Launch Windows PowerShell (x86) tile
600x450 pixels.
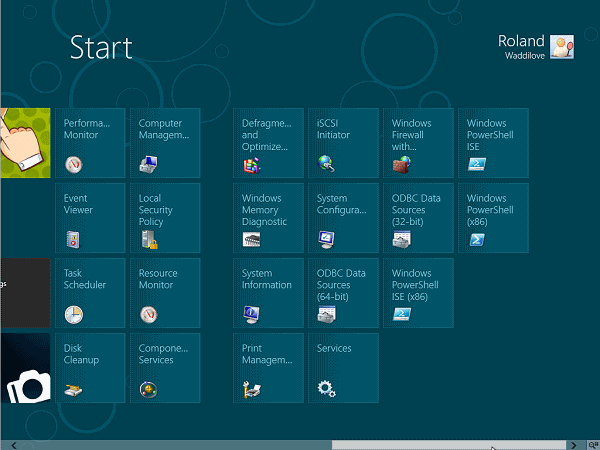[494, 218]
